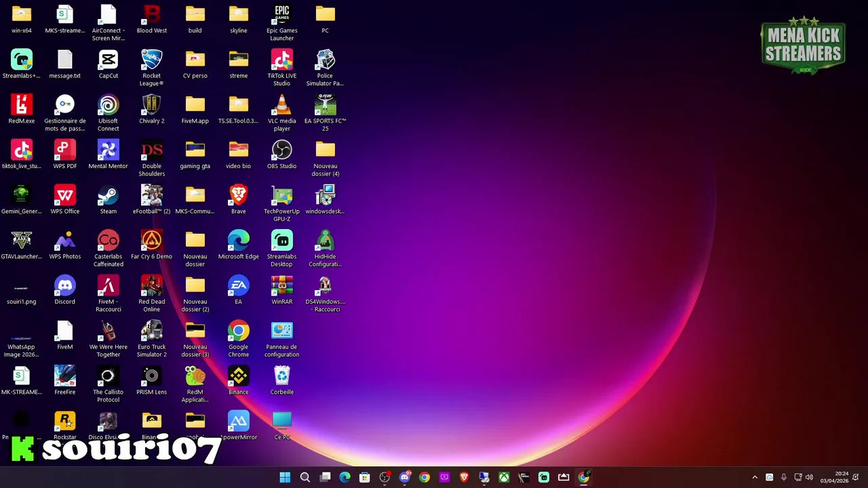Select the Streamlabs Desktop icon
868x488 pixels.
tap(282, 248)
